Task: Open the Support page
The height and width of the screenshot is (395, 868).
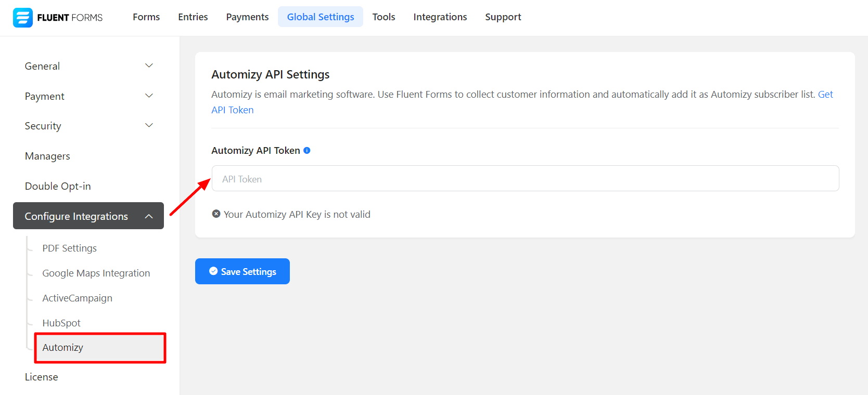Action: [503, 17]
